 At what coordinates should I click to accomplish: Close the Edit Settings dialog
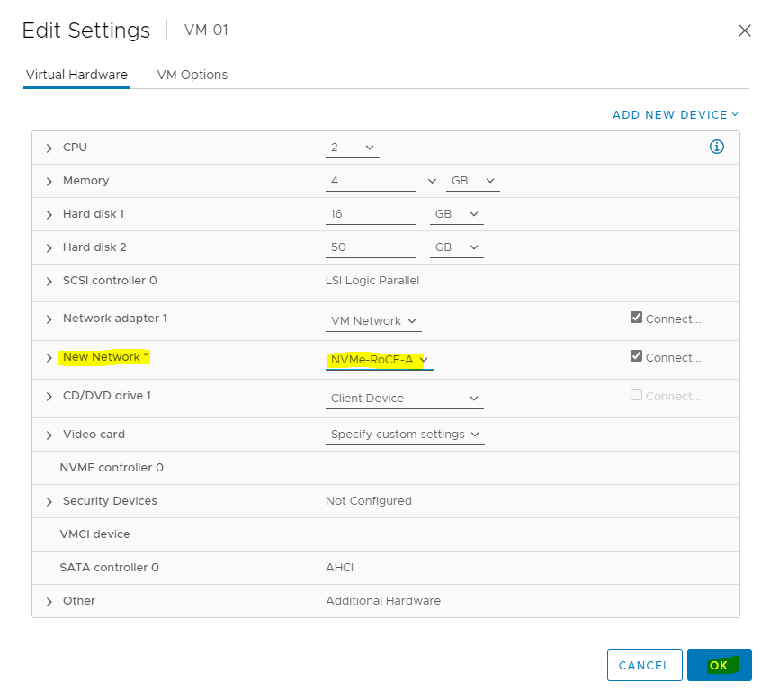pos(745,31)
